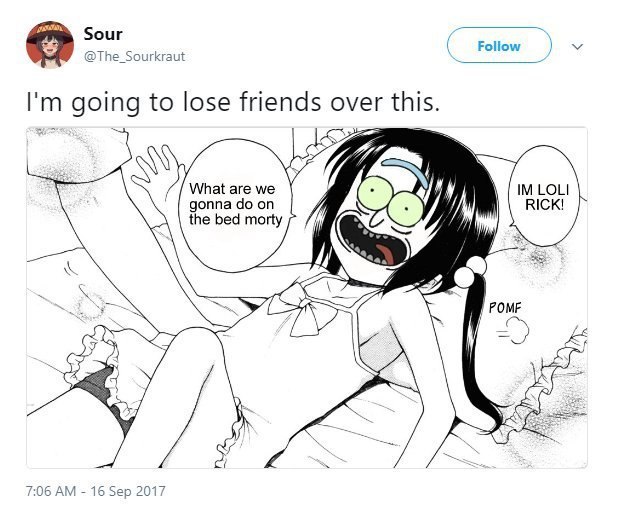Click the tweet text about losing friends
622x510 pixels.
point(233,102)
